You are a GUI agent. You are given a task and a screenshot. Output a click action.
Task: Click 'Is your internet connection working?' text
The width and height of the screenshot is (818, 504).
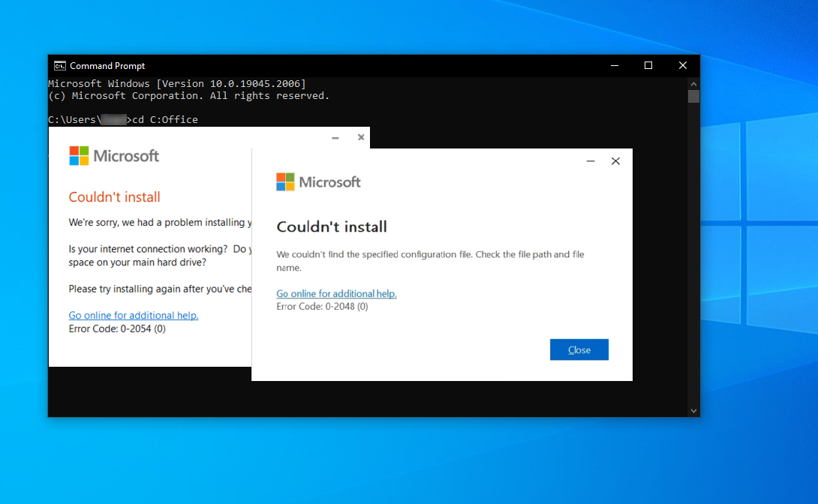tap(148, 249)
